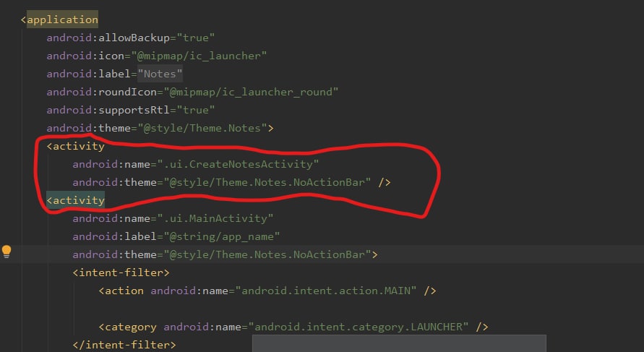Click the highlighted "Notes" label value
Viewport: 644px width, 352px height.
160,74
